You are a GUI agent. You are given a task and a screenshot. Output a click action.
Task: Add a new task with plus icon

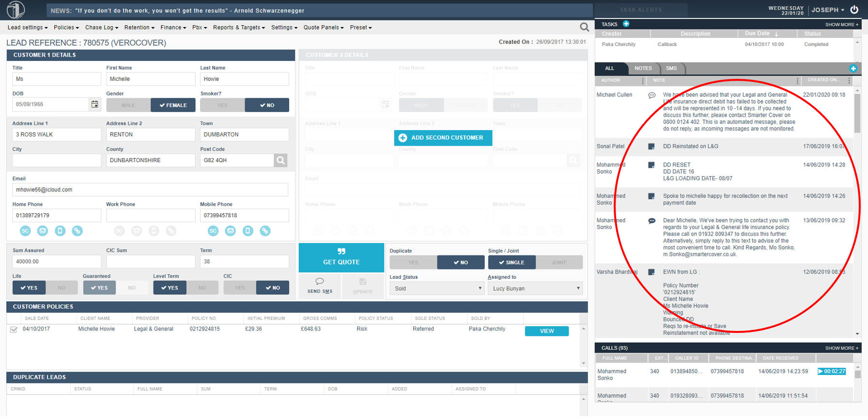(x=626, y=24)
